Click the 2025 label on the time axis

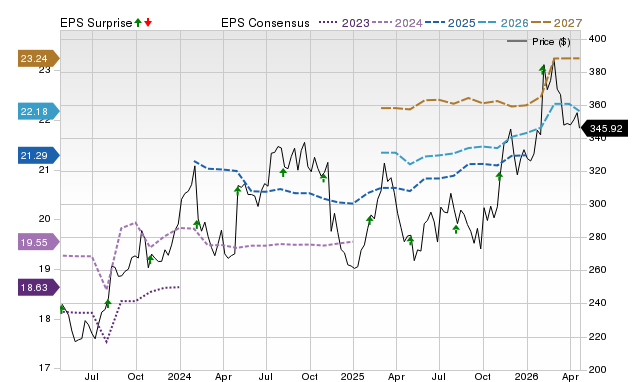coord(353,376)
